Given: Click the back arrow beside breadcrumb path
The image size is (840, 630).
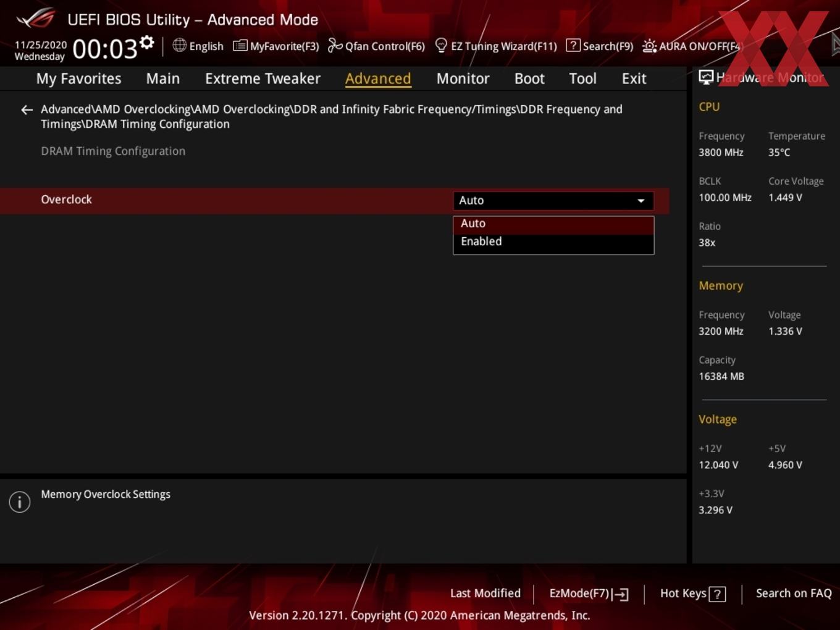Looking at the screenshot, I should 27,110.
